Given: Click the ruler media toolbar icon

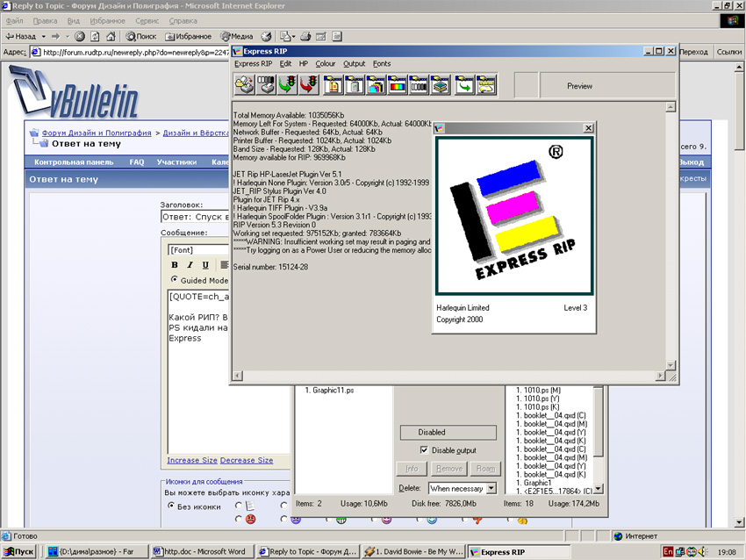Looking at the screenshot, I should (x=485, y=84).
